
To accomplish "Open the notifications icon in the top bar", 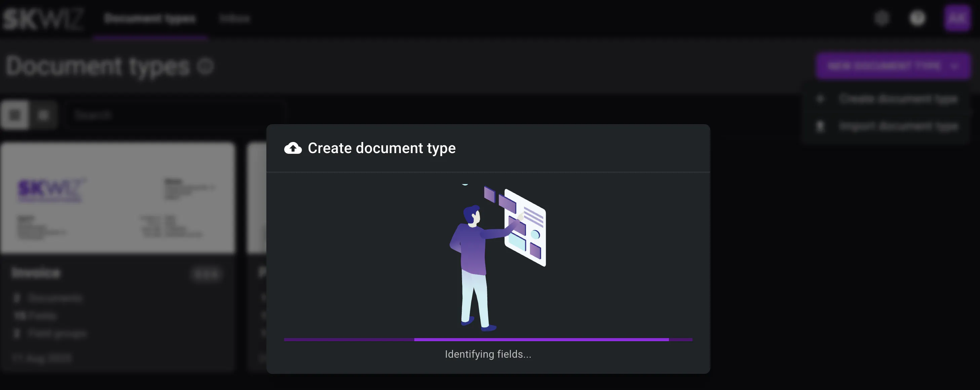I will 882,18.
